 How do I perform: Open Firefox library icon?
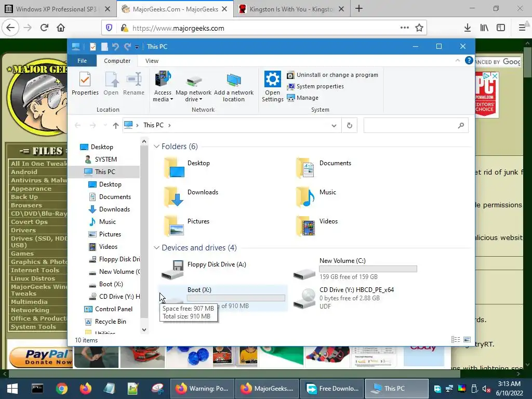click(484, 28)
